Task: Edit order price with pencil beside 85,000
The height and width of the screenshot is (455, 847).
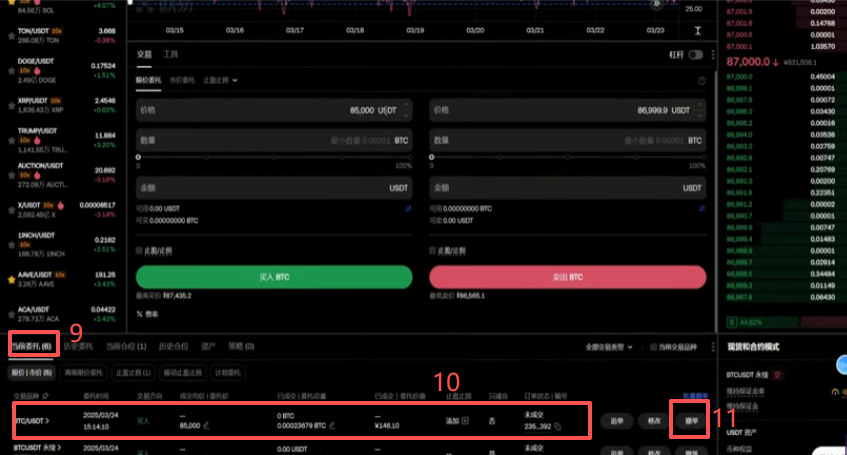Action: (206, 426)
